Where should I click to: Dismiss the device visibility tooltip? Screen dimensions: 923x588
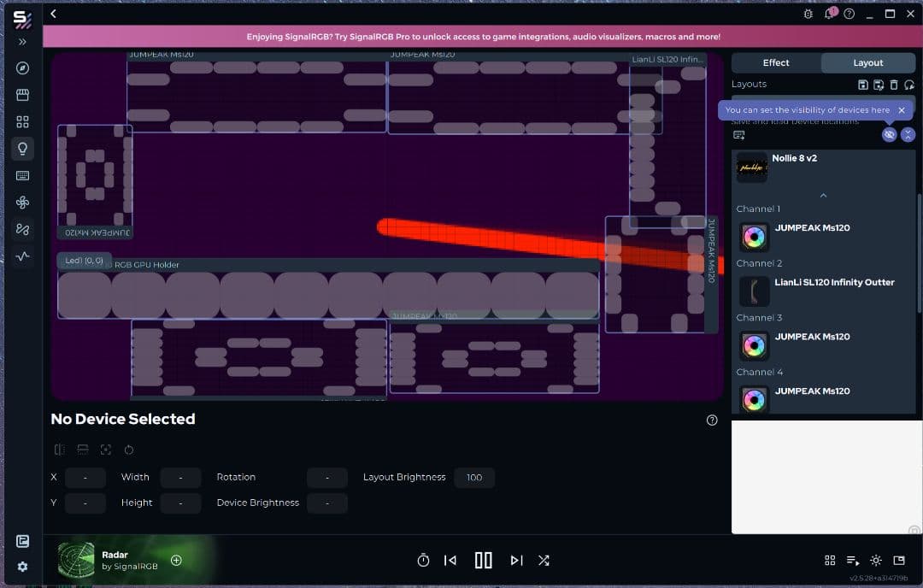tap(902, 110)
